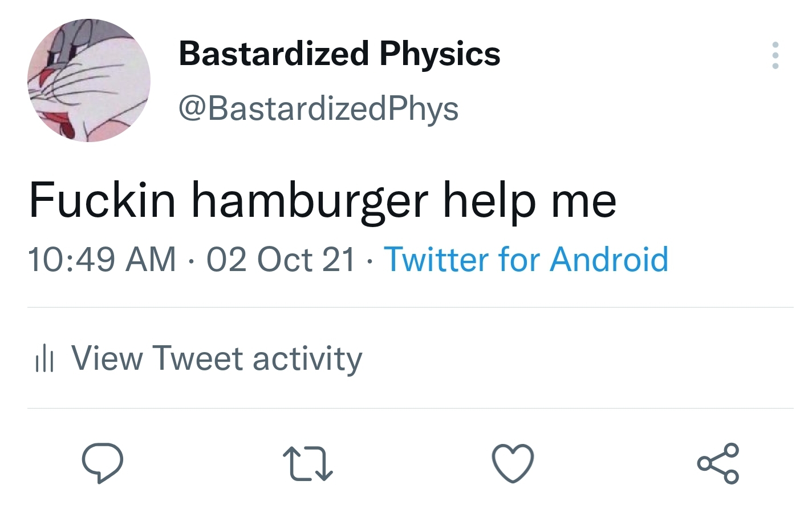The height and width of the screenshot is (513, 812).
Task: Click the reply speech bubble icon
Action: click(x=103, y=463)
